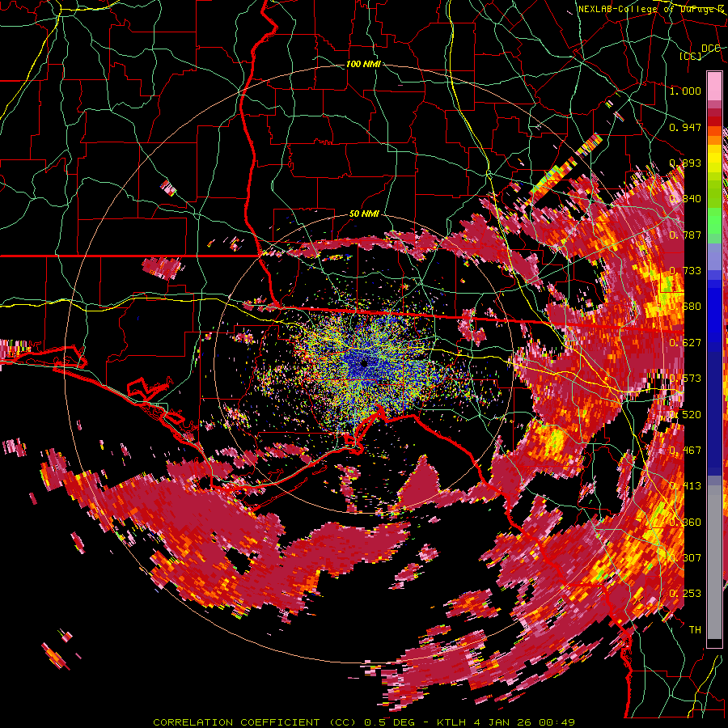Select the 0.467 scale value

[685, 451]
